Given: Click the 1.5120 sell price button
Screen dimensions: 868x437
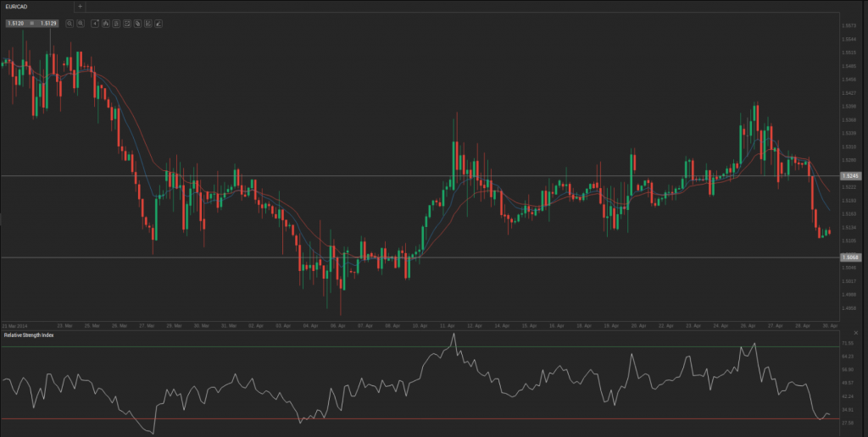Looking at the screenshot, I should (x=15, y=24).
